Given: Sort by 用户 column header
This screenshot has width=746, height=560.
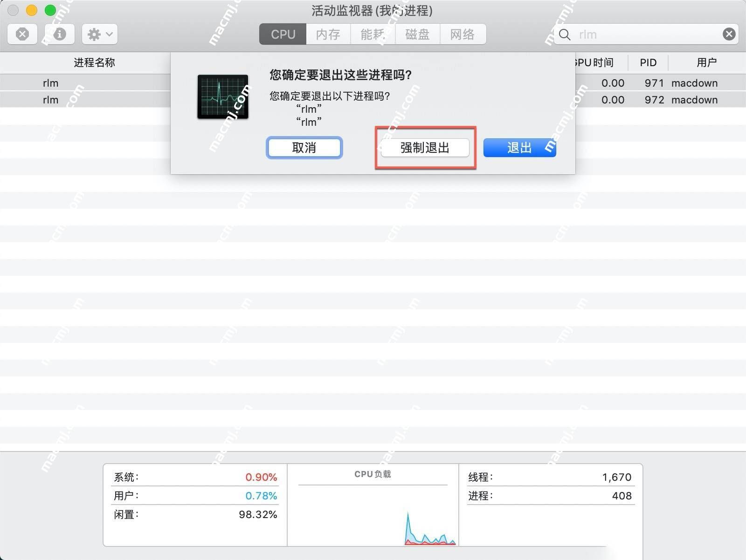Looking at the screenshot, I should click(x=706, y=62).
